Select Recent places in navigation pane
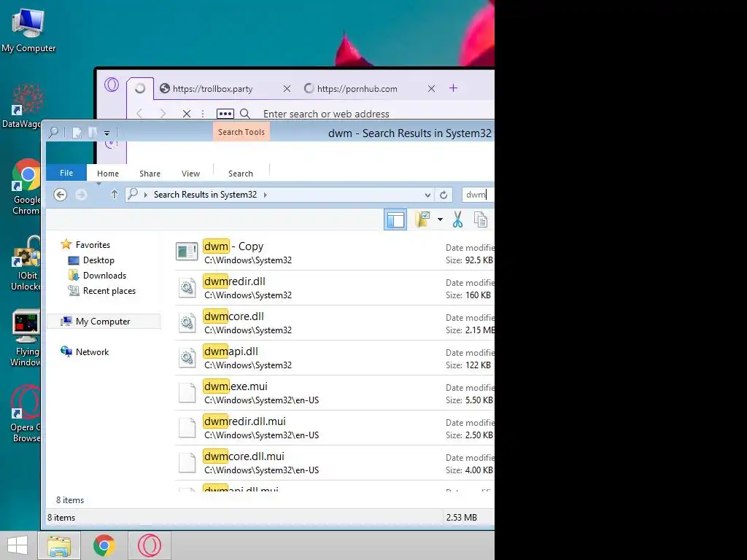747x560 pixels. click(109, 290)
